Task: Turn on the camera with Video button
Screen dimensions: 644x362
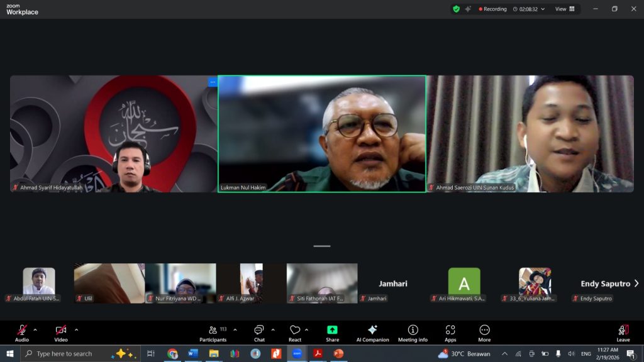Action: click(61, 333)
